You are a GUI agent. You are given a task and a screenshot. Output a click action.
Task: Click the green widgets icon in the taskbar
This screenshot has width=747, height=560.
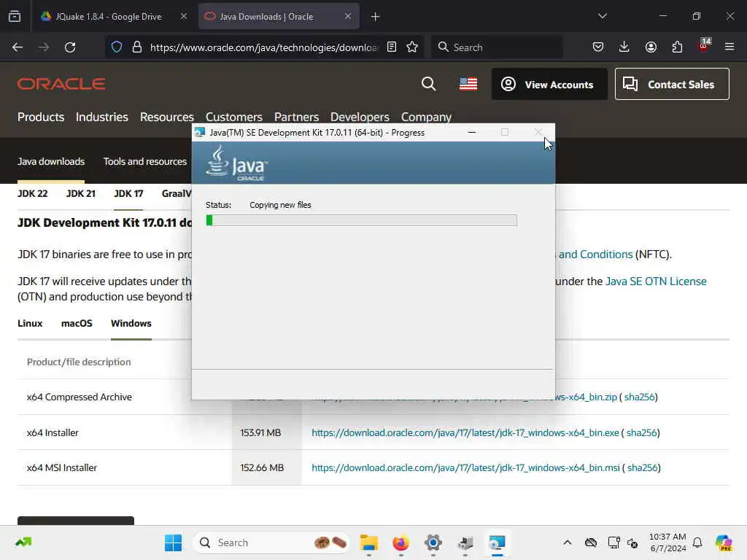tap(23, 542)
